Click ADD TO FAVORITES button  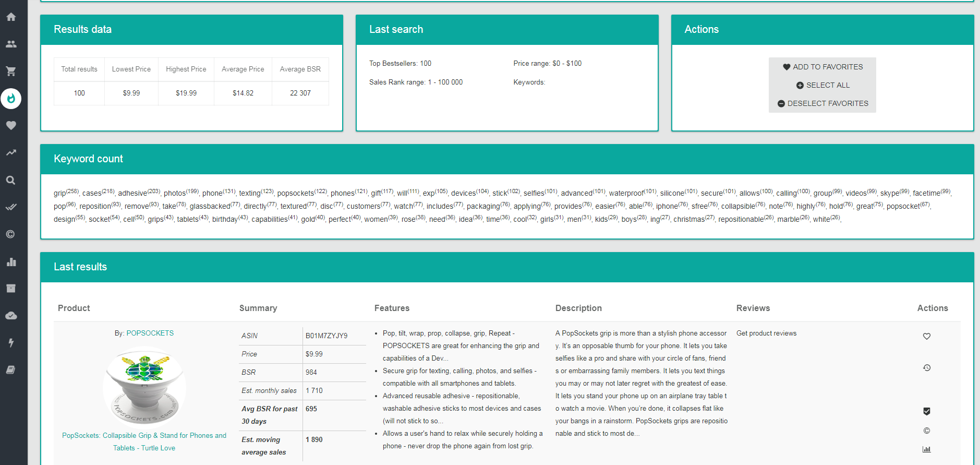click(822, 67)
